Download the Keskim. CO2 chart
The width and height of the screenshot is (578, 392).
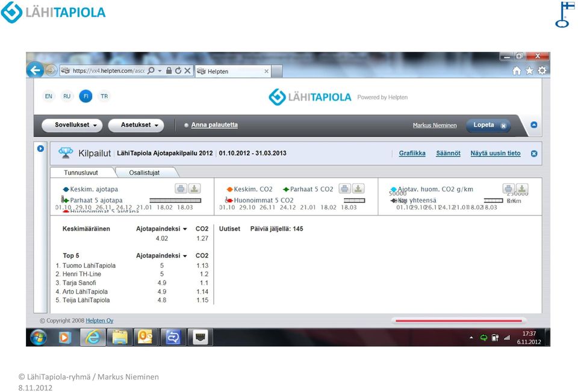click(358, 189)
